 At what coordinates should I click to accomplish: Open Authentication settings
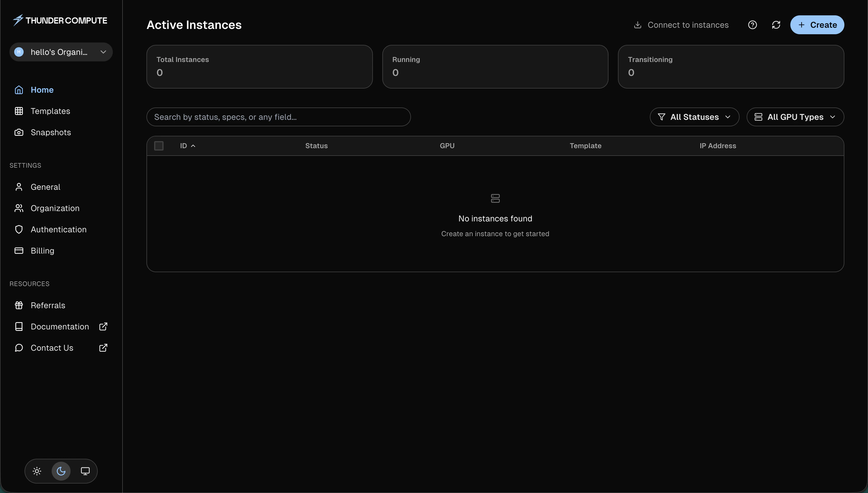click(x=61, y=230)
